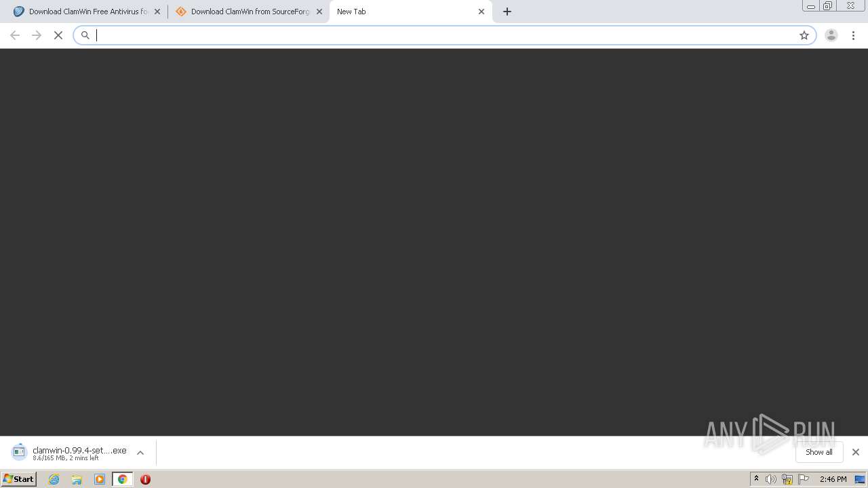The image size is (868, 488).
Task: Open Windows Explorer folder icon in taskbar
Action: pyautogui.click(x=77, y=479)
